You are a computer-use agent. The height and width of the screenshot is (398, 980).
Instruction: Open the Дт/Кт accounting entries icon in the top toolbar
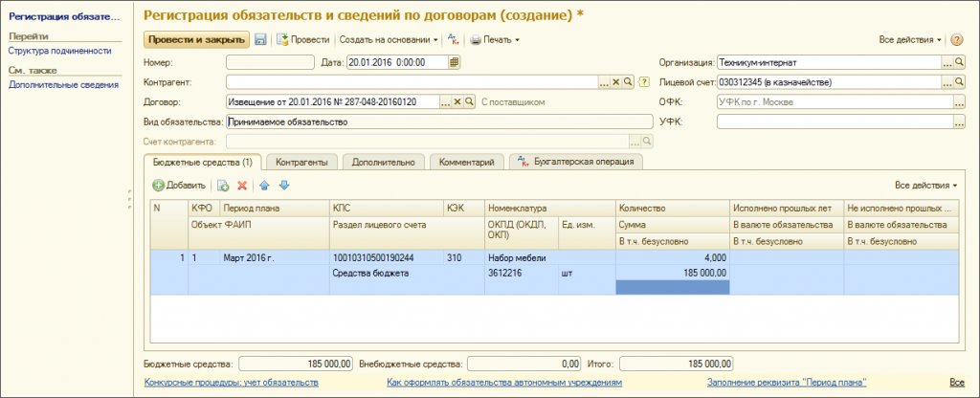tap(455, 39)
